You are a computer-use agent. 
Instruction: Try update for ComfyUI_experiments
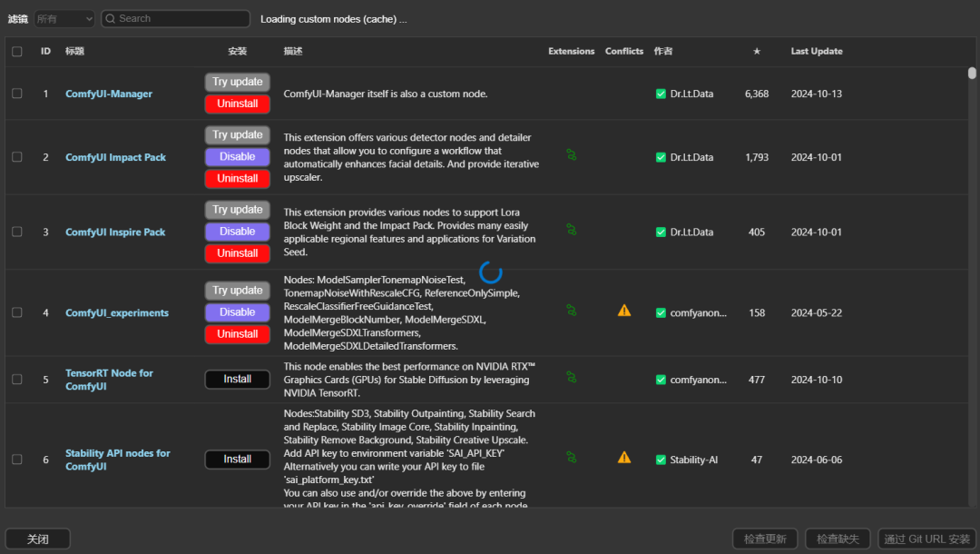click(238, 290)
